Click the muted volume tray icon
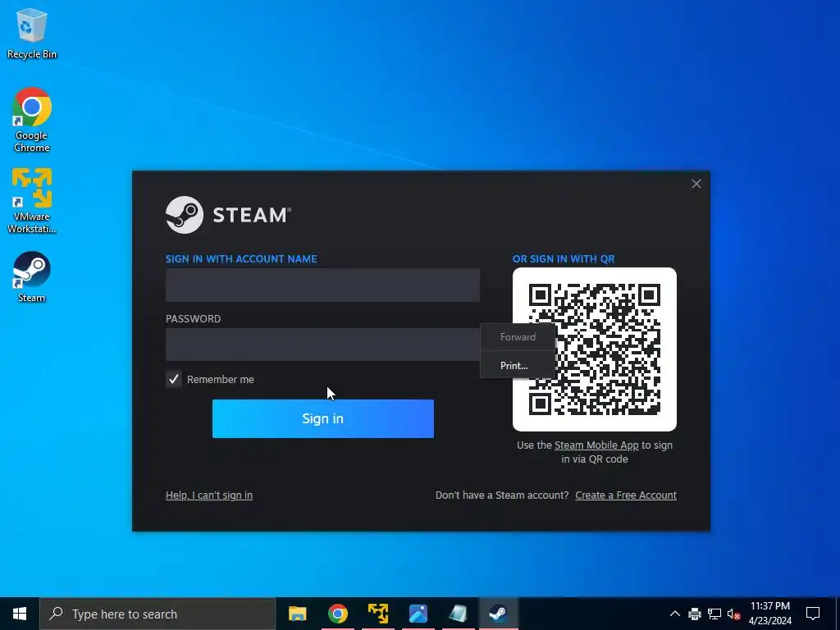This screenshot has width=840, height=630. [734, 614]
